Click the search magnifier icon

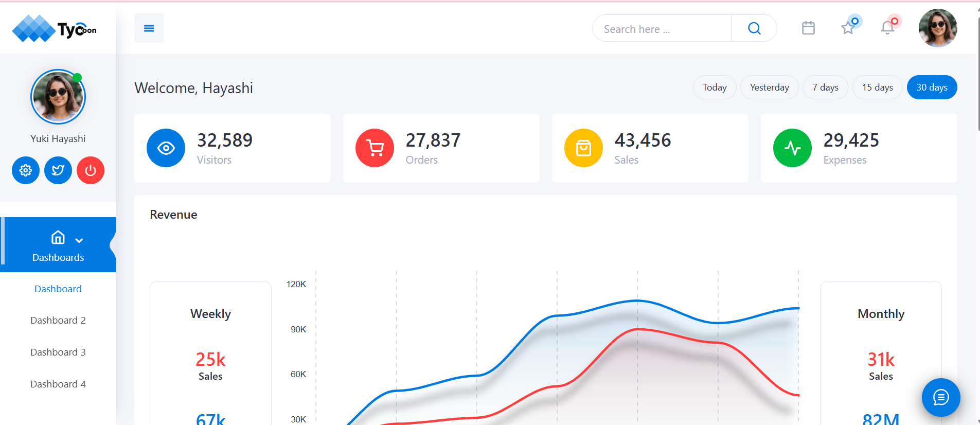coord(754,28)
